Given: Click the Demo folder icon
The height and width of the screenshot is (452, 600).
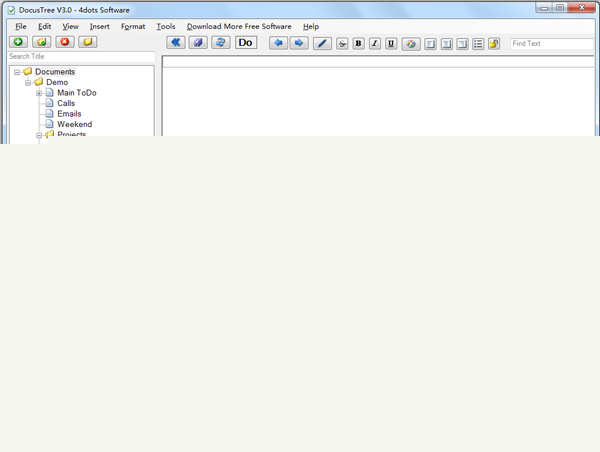Looking at the screenshot, I should click(x=39, y=82).
